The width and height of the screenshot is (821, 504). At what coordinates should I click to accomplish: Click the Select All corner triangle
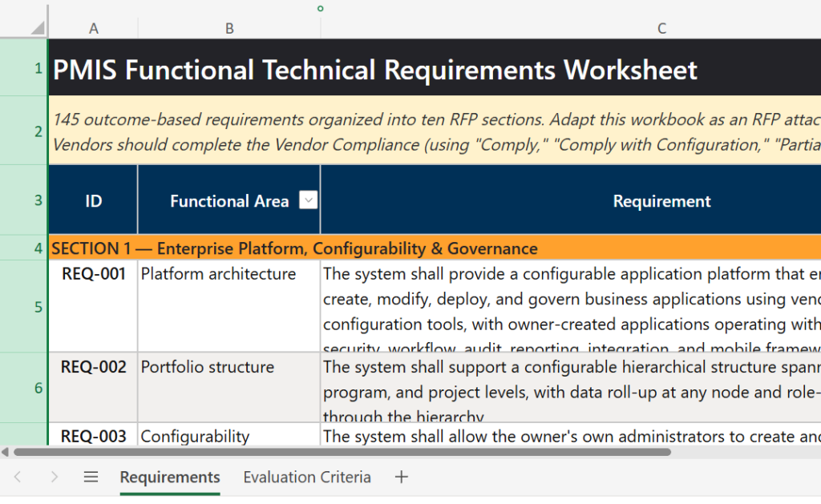tap(38, 27)
